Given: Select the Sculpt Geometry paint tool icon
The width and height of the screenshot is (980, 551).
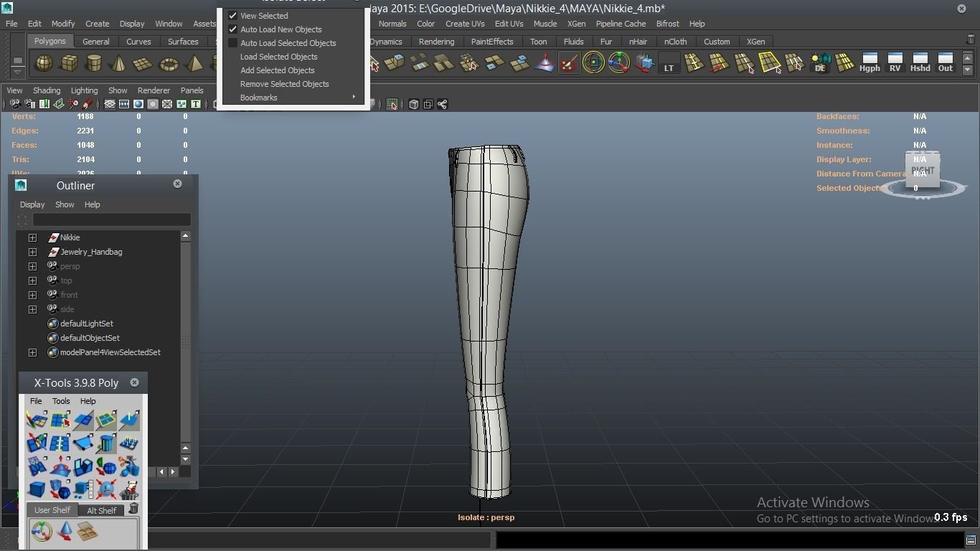Looking at the screenshot, I should click(x=569, y=63).
